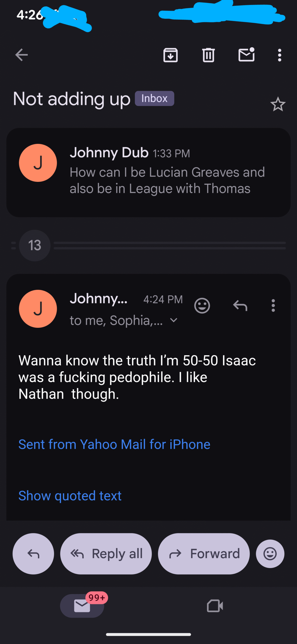
Task: Reply using the arrow in the message header
Action: click(x=240, y=306)
